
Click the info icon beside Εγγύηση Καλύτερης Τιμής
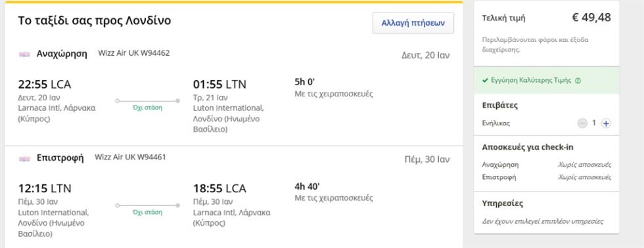[x=578, y=81]
